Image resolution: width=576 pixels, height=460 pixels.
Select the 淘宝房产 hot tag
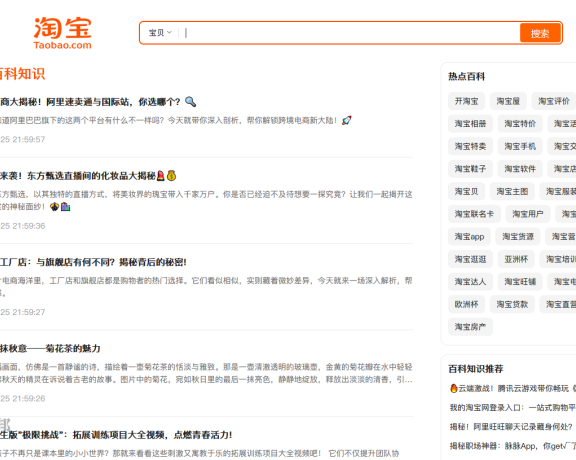470,327
